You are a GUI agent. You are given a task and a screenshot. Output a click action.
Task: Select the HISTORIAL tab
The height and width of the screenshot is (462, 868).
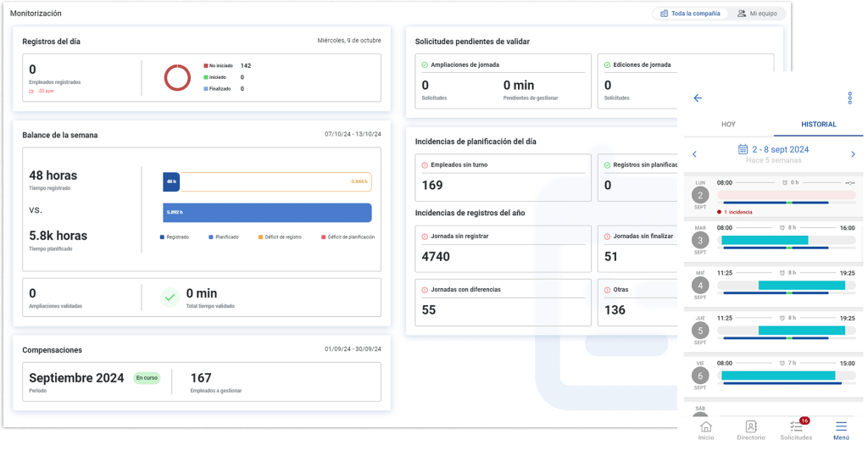click(818, 125)
